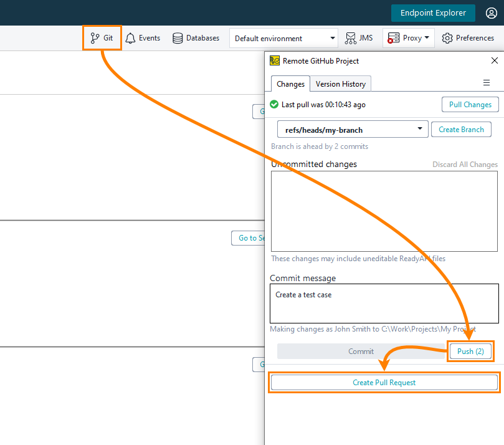Switch to the Version History tab
The image size is (504, 445).
pyautogui.click(x=340, y=83)
